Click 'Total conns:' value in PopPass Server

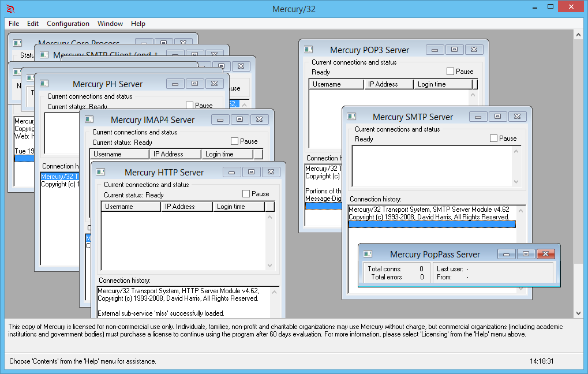[421, 268]
